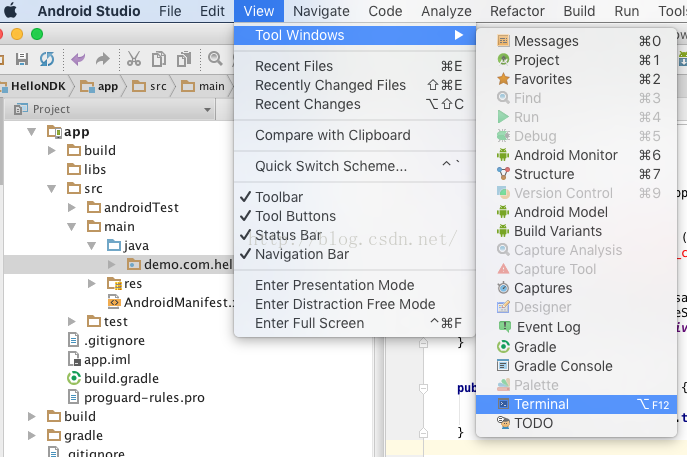Click the Paste toolbar icon
Image resolution: width=687 pixels, height=457 pixels.
click(x=184, y=59)
